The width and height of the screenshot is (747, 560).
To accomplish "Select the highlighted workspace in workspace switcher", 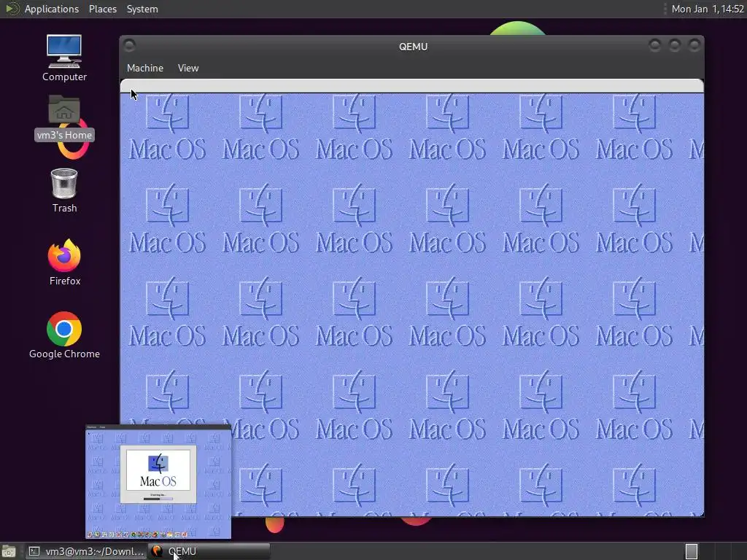I will click(x=692, y=551).
